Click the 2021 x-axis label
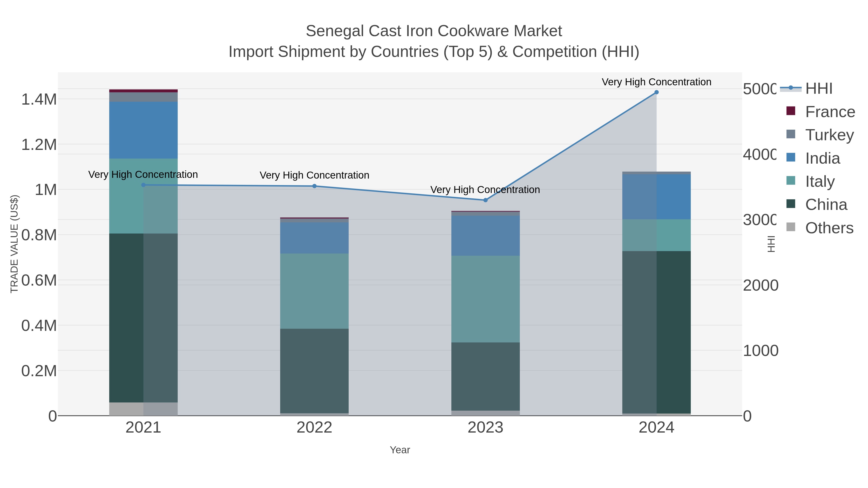868x488 pixels. pyautogui.click(x=143, y=427)
